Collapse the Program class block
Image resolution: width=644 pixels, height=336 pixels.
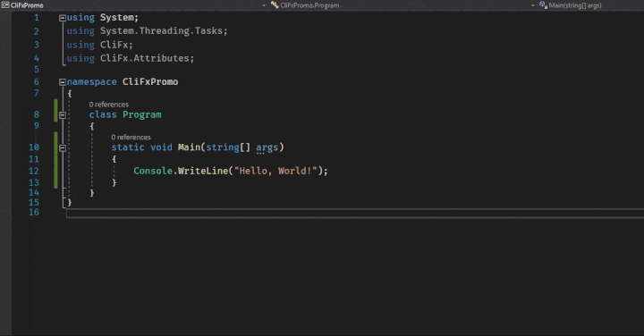point(63,115)
